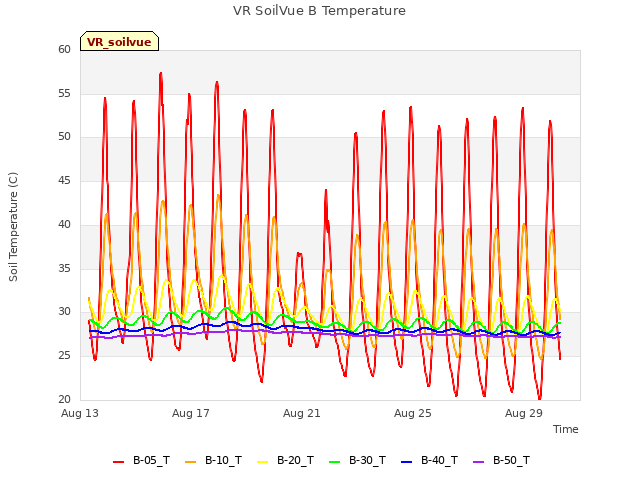
Task: Toggle the B-40_T legend entry
Action: 429,460
